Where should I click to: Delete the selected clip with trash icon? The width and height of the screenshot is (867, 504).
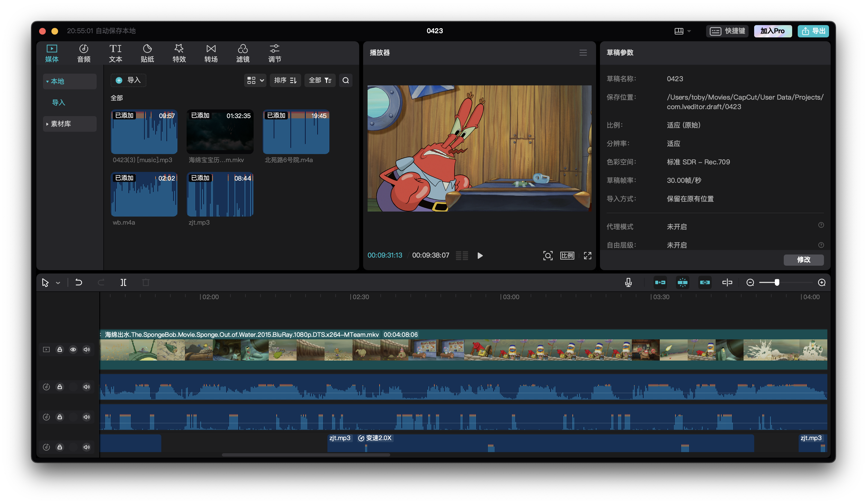pos(146,283)
